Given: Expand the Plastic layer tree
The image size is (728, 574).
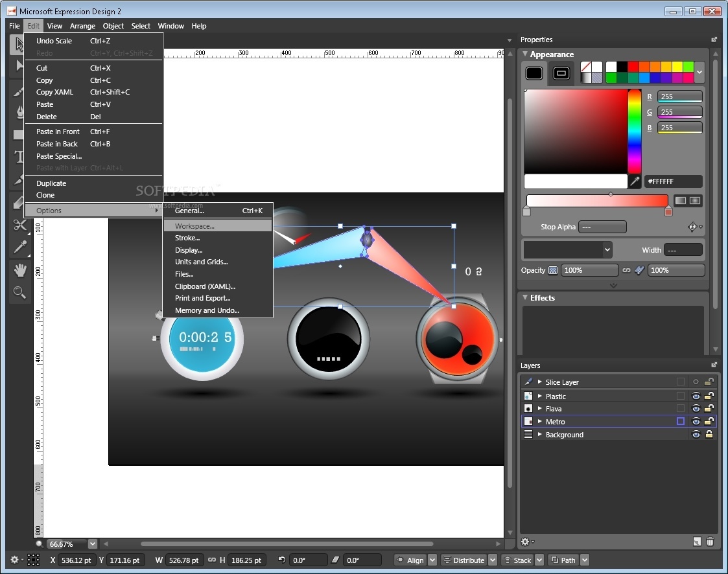Looking at the screenshot, I should [539, 396].
